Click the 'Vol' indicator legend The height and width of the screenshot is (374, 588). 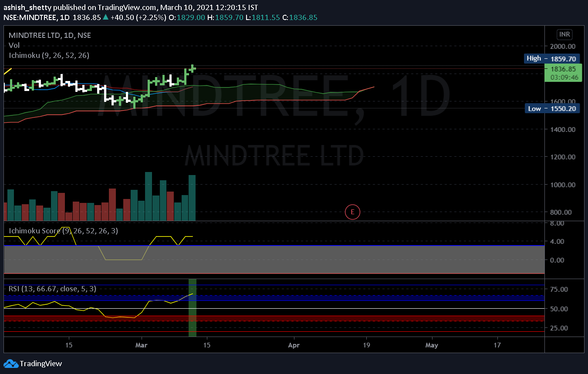click(14, 45)
